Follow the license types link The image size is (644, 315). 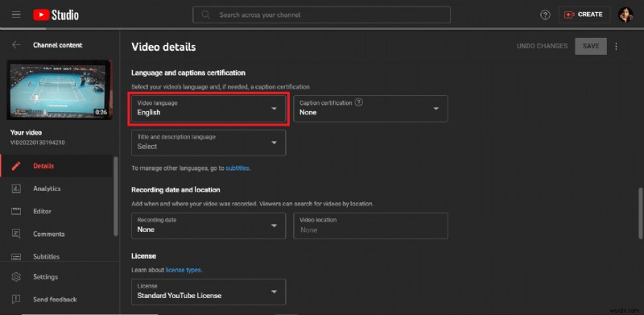(184, 270)
